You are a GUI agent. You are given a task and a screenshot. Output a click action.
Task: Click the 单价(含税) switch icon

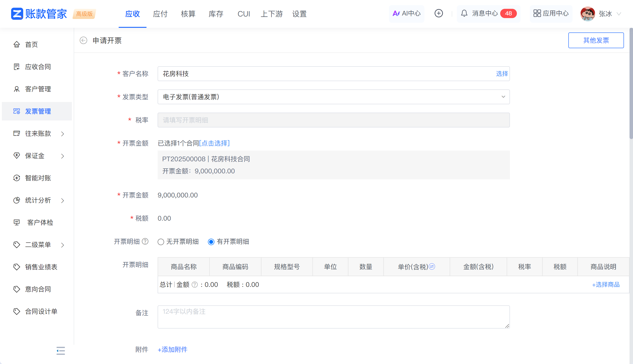click(432, 266)
